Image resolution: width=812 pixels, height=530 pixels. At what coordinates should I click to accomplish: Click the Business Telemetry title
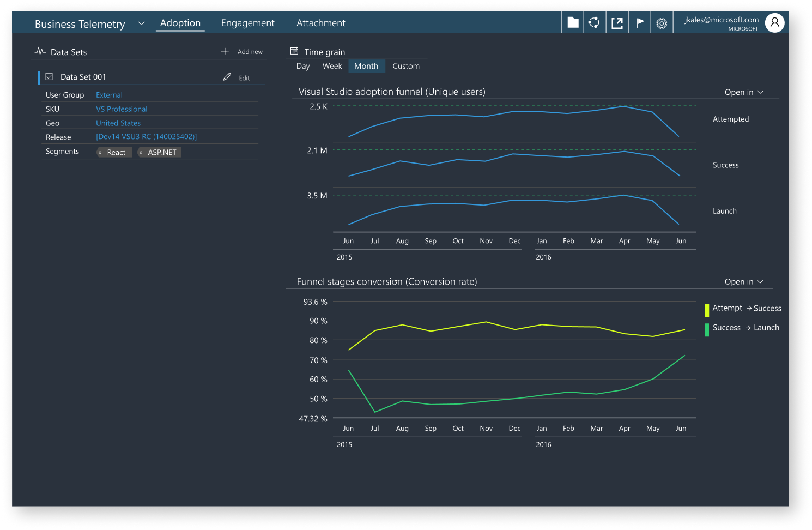80,24
